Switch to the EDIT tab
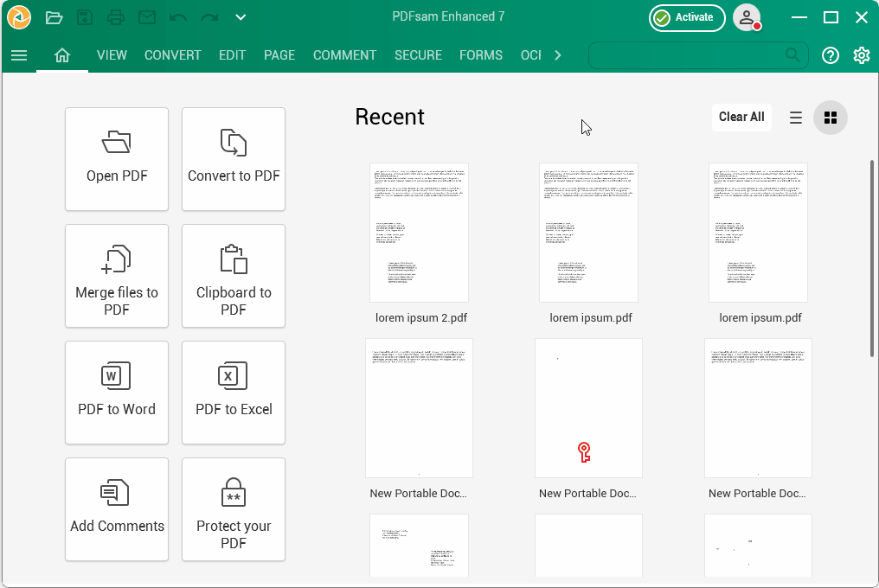 (232, 55)
